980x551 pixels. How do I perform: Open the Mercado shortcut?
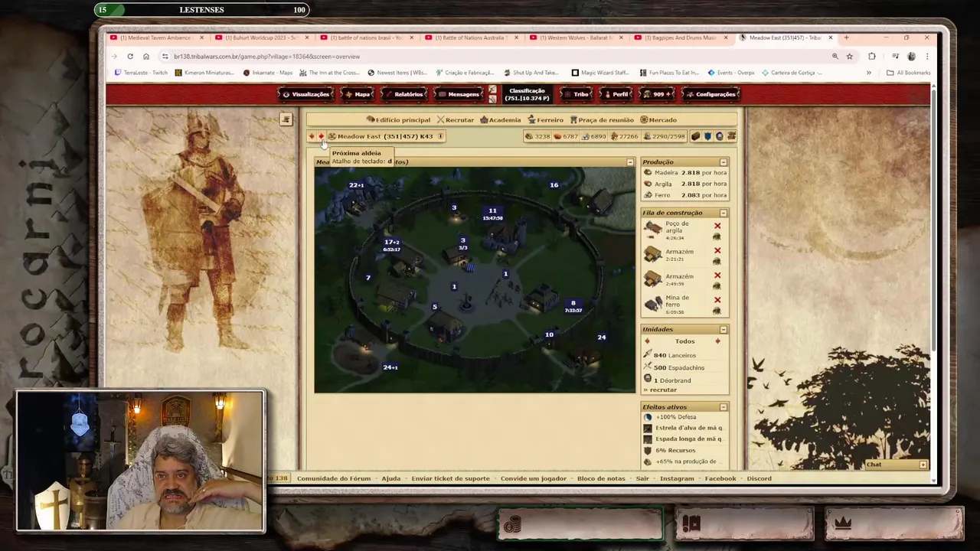tap(658, 119)
